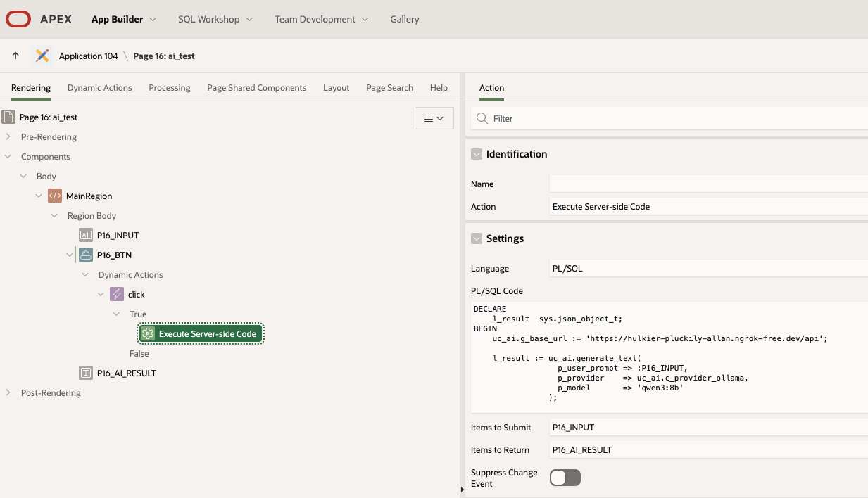Switch to the Rendering tab
This screenshot has width=868, height=498.
31,88
